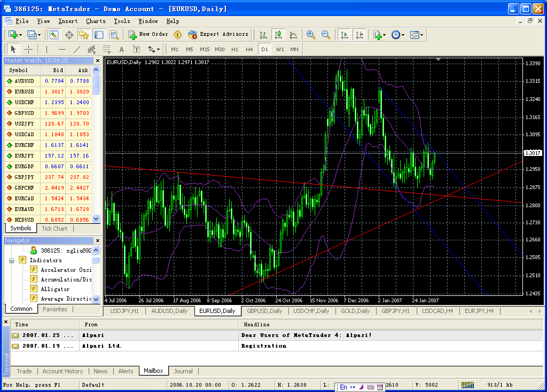
Task: Select the Fibonacci retracement tool
Action: click(106, 49)
